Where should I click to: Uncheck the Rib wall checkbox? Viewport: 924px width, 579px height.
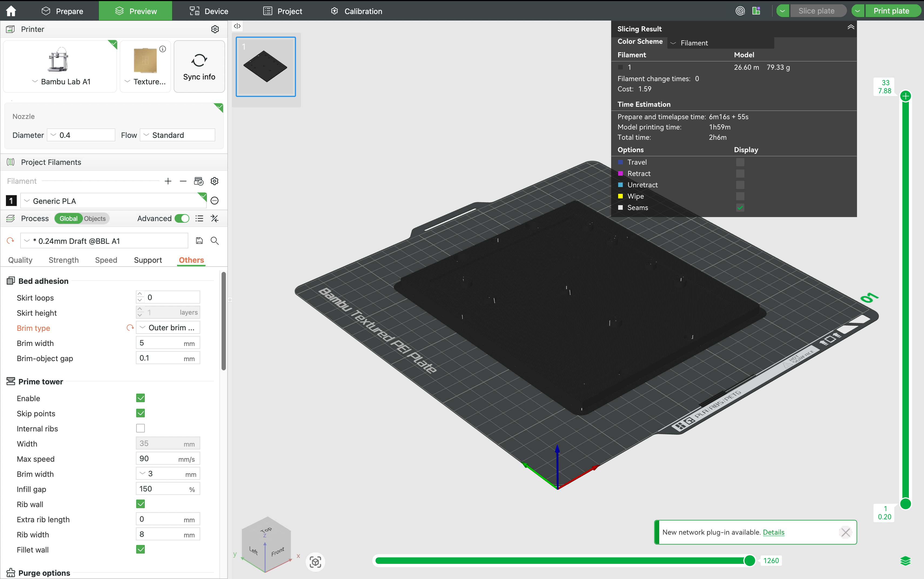click(x=140, y=504)
